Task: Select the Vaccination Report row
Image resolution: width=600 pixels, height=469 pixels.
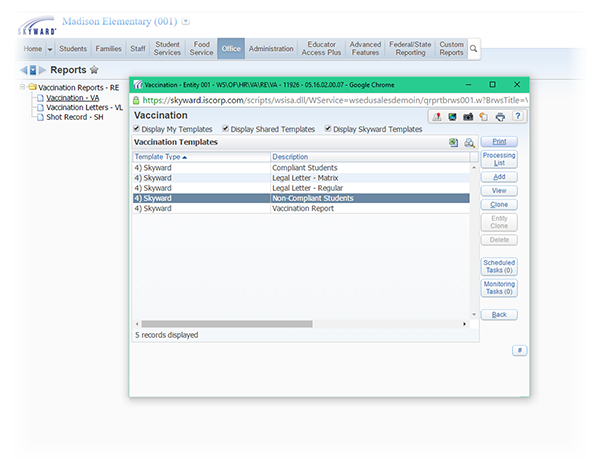Action: pyautogui.click(x=301, y=208)
